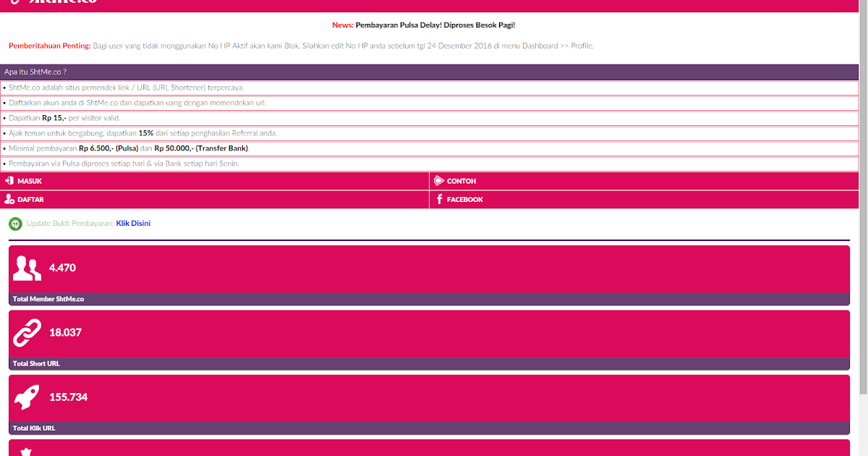Click the 'Rp 15,- per visitor valid' row
This screenshot has height=456, width=868.
[x=429, y=118]
